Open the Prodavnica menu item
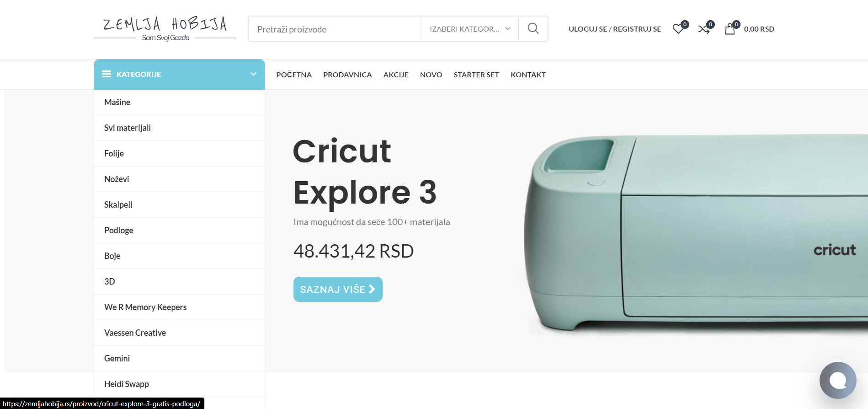Image resolution: width=868 pixels, height=409 pixels. coord(347,75)
